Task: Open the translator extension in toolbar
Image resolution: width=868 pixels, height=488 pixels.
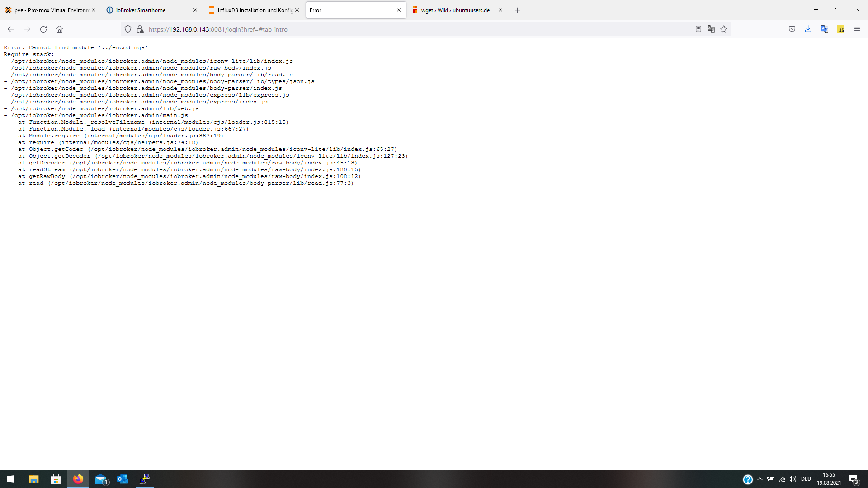Action: pos(825,29)
